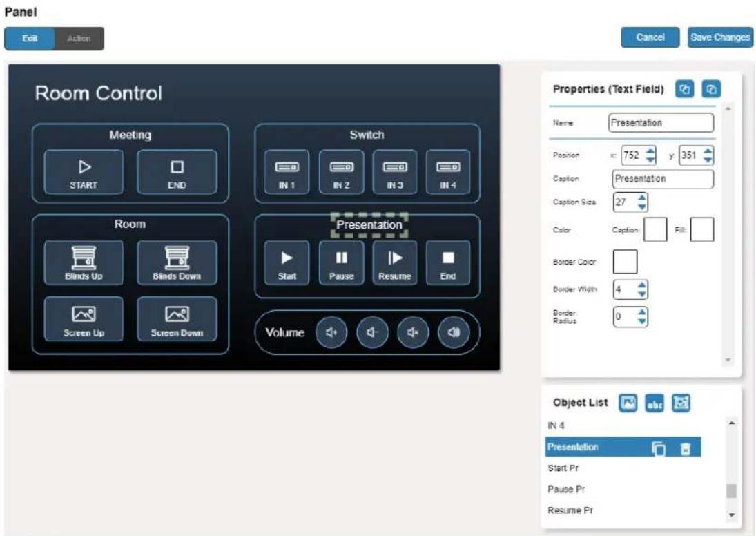This screenshot has width=756, height=536.
Task: Click the Meeting END stop icon button
Action: (177, 172)
